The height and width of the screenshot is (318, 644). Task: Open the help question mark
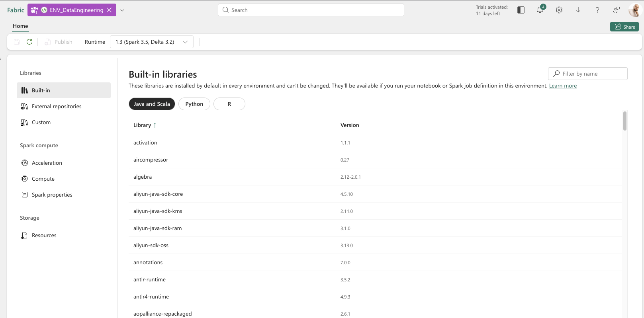coord(597,10)
